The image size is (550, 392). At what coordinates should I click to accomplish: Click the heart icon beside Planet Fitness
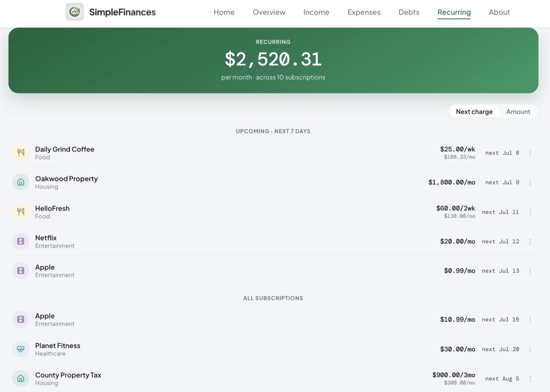tap(21, 349)
